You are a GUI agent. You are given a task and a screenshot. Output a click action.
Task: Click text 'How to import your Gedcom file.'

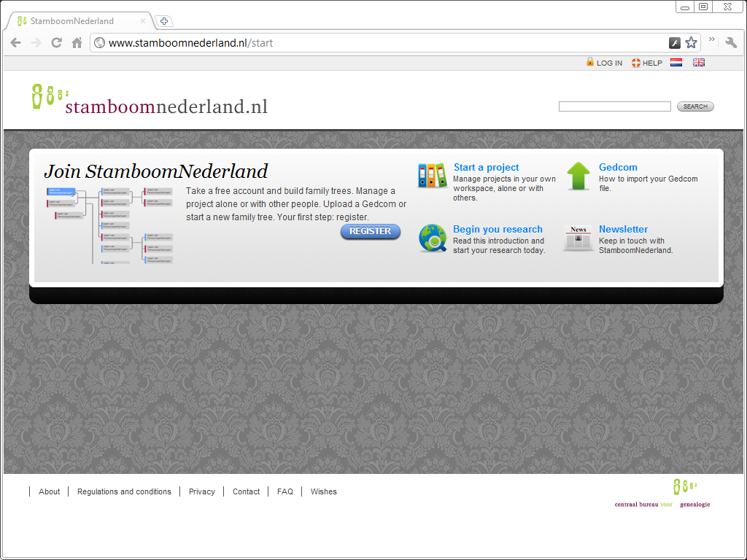[x=648, y=183]
